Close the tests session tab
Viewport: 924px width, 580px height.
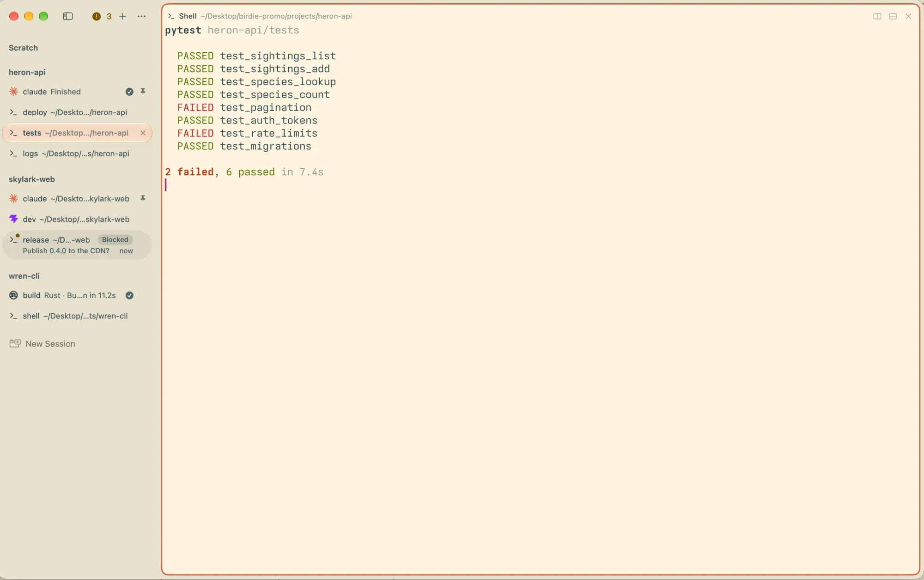pos(143,133)
